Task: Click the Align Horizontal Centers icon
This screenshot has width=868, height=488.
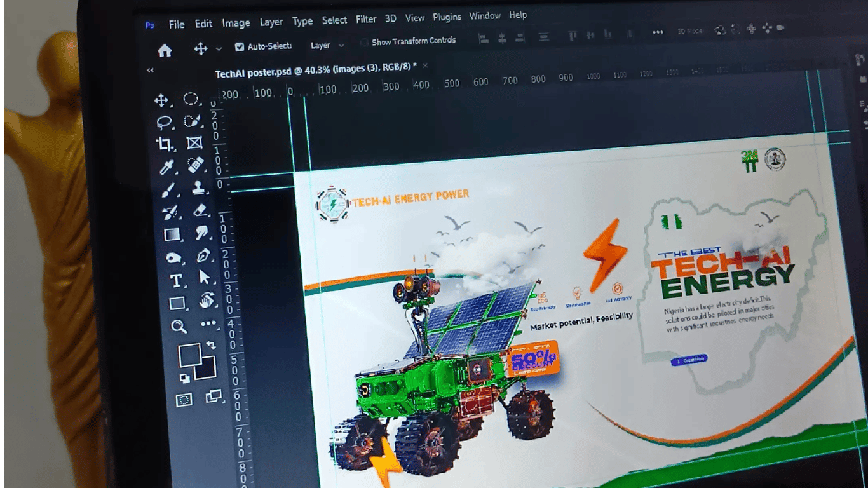Action: point(503,37)
